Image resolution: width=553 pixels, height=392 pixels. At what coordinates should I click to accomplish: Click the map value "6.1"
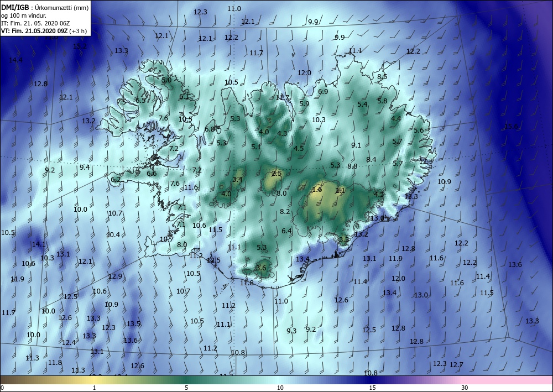coord(184,97)
